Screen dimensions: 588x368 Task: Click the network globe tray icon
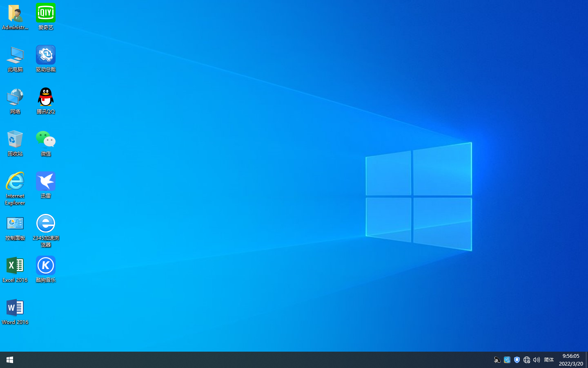527,360
